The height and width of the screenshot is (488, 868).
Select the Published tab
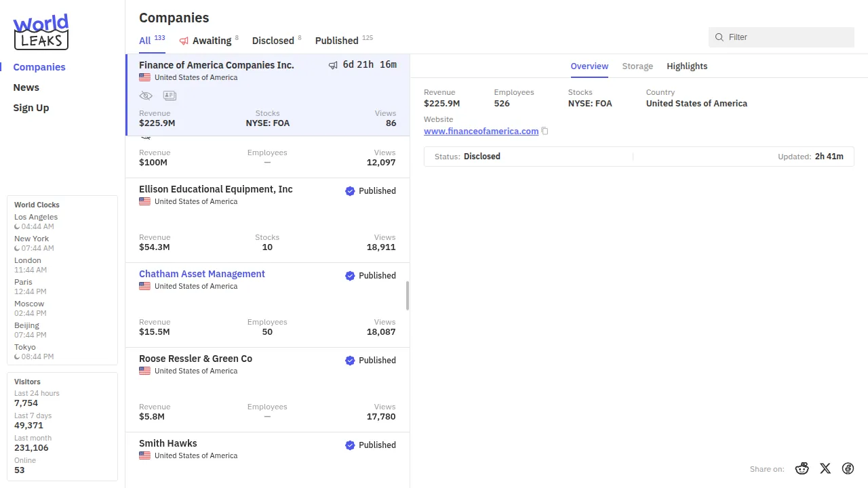click(336, 41)
